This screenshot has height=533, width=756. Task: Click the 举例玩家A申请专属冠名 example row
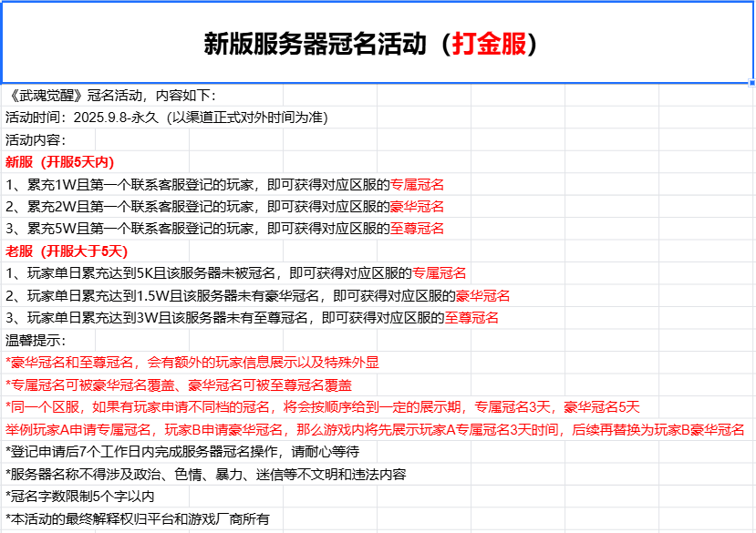click(374, 429)
